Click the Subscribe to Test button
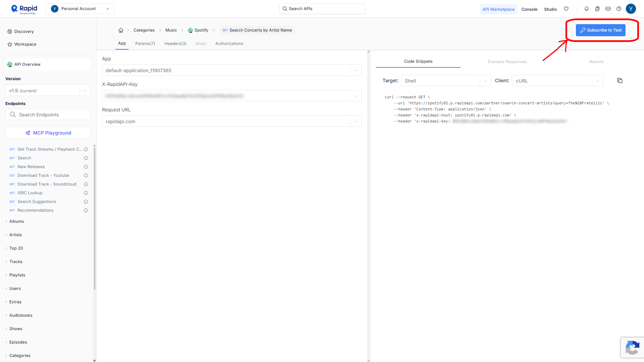 click(600, 30)
